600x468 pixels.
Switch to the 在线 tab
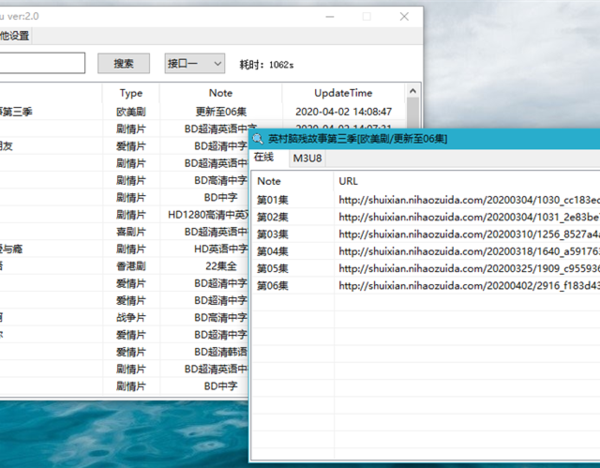264,158
